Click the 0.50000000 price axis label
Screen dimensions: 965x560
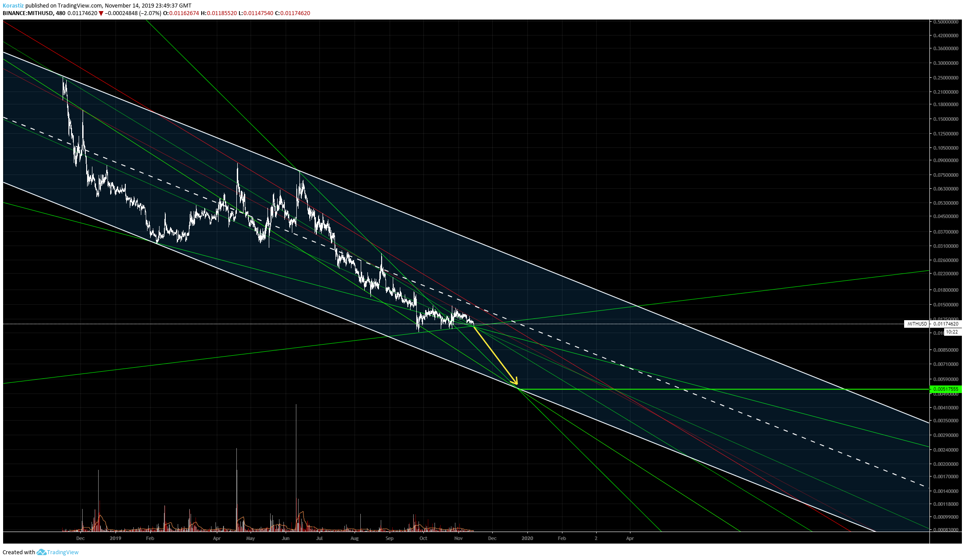pos(946,22)
